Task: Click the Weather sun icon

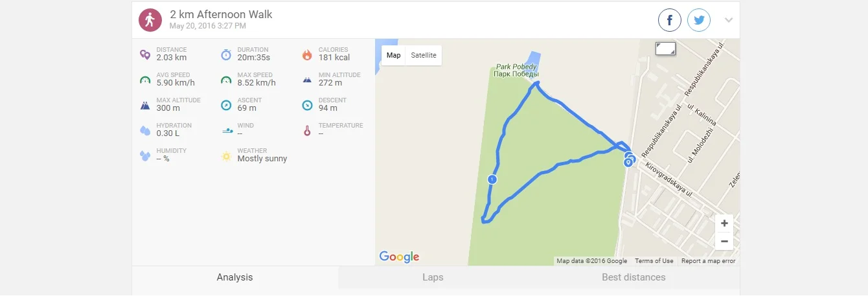Action: (226, 155)
